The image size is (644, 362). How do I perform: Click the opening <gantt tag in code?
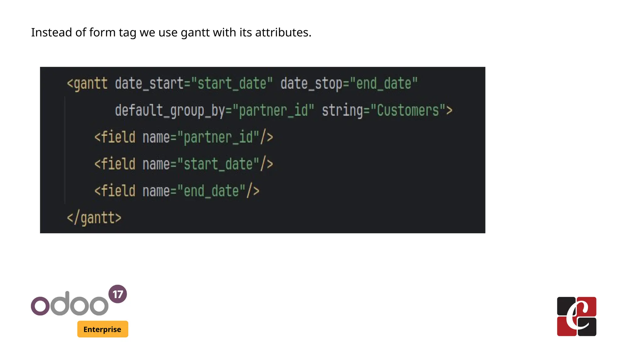pyautogui.click(x=87, y=84)
